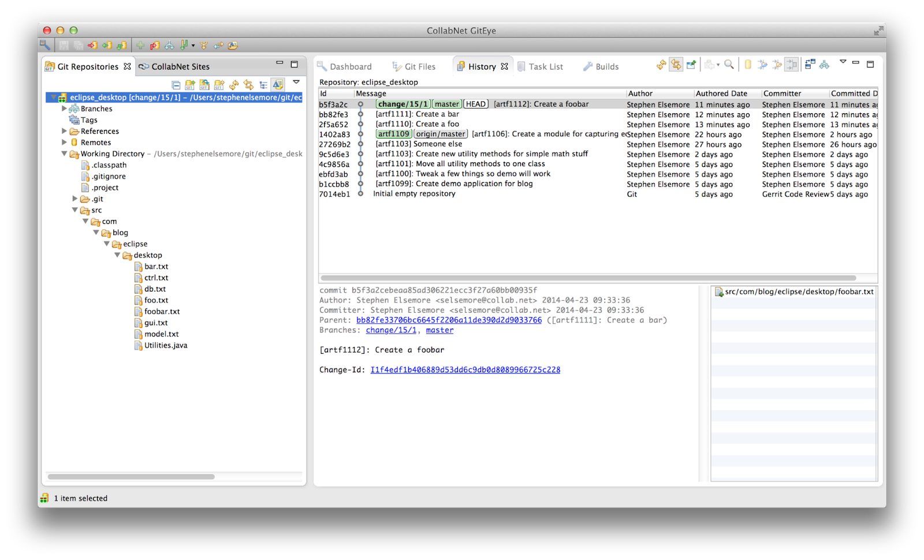Follow the change/15/1 branch link
Image resolution: width=924 pixels, height=560 pixels.
point(391,330)
